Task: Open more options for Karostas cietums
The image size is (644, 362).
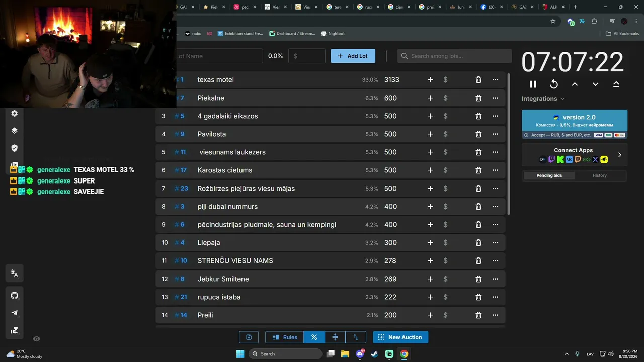Action: 495,170
